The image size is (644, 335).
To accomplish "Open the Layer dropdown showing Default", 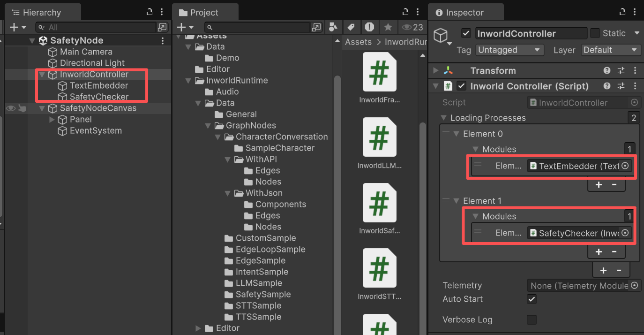I will (611, 50).
